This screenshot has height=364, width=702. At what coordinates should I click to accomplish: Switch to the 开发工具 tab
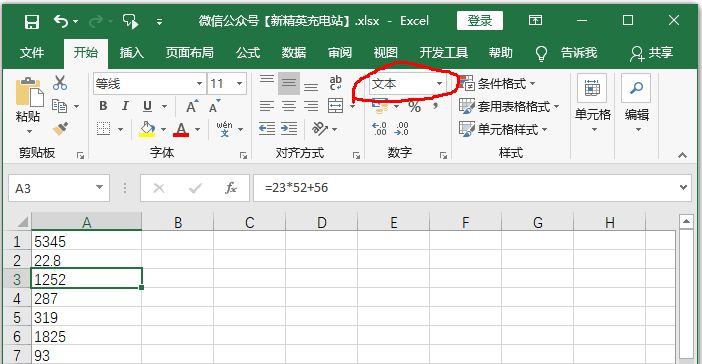click(444, 53)
